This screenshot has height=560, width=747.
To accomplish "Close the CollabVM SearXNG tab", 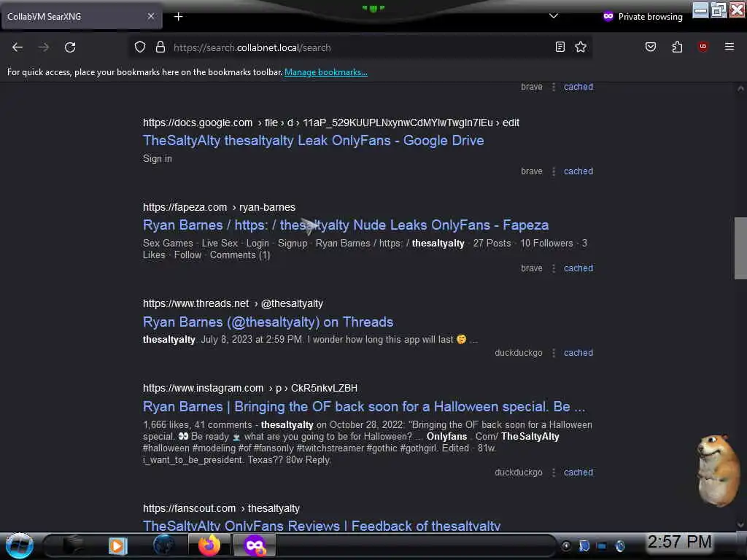I will click(151, 16).
